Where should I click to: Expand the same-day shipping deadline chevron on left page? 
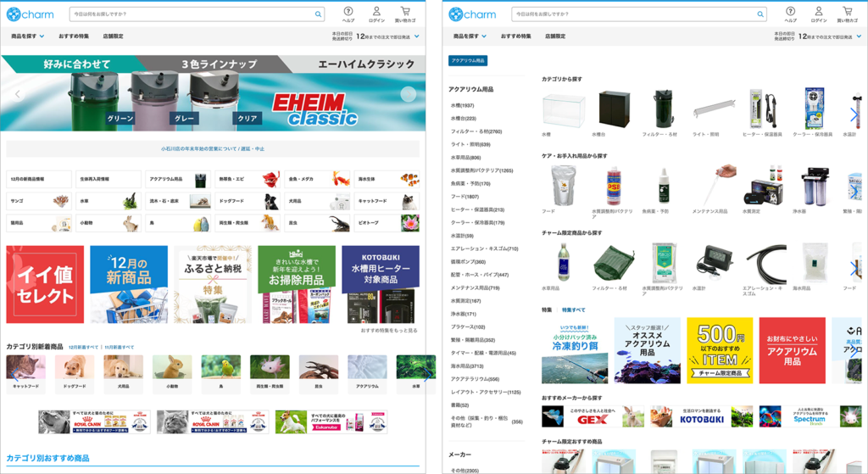click(x=417, y=36)
